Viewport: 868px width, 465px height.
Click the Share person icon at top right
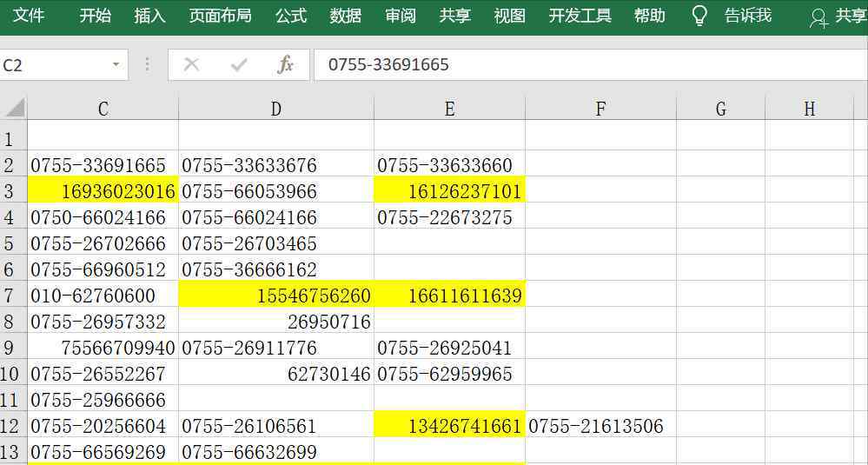[818, 17]
